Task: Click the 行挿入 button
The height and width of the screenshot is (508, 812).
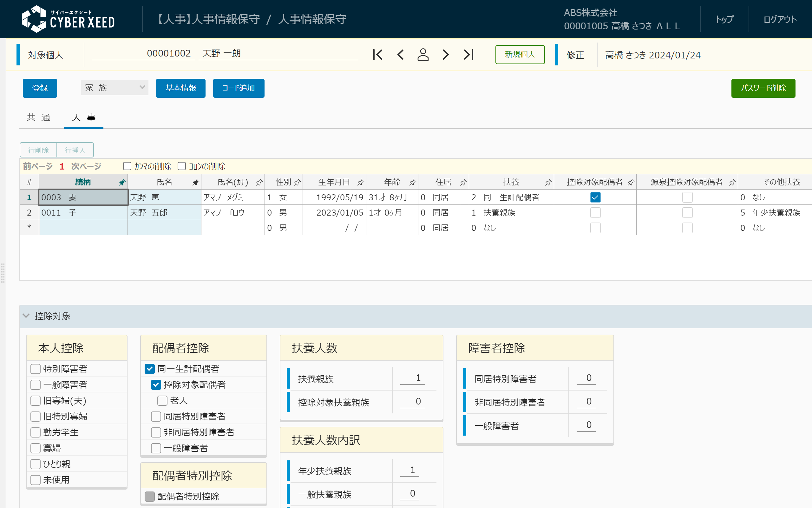Action: [x=75, y=150]
